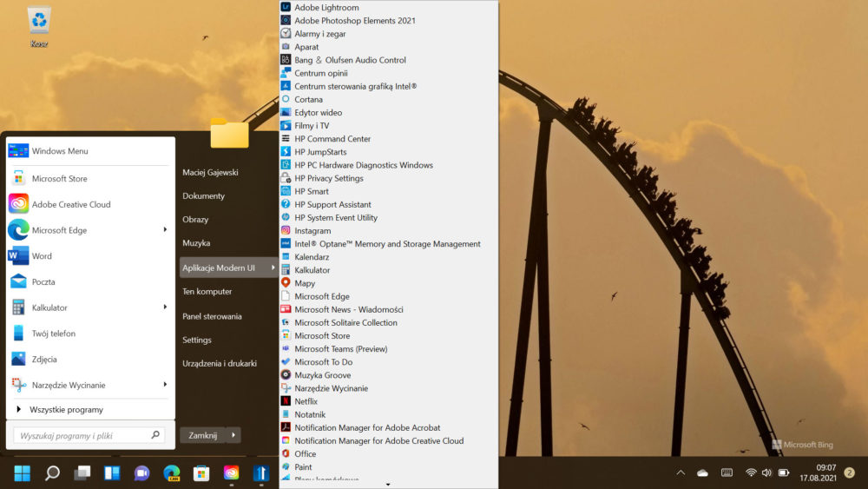
Task: Click down arrow at bottom of app list
Action: tap(388, 485)
